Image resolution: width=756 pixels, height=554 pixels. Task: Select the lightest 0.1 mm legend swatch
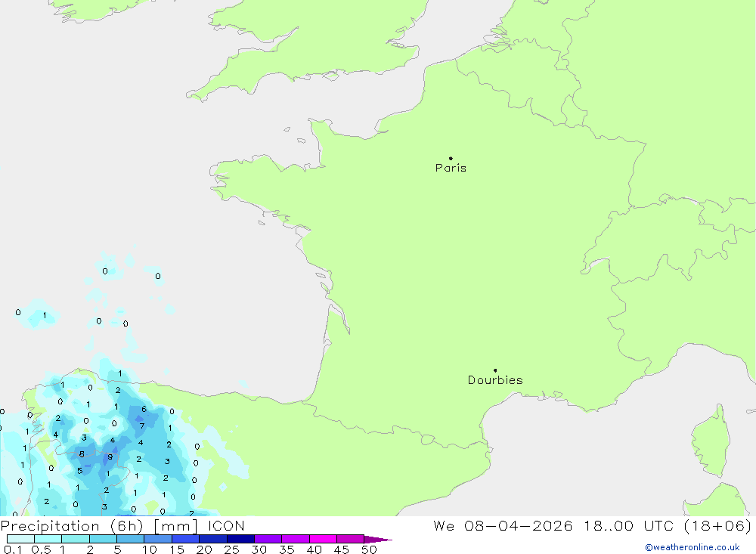pyautogui.click(x=20, y=539)
